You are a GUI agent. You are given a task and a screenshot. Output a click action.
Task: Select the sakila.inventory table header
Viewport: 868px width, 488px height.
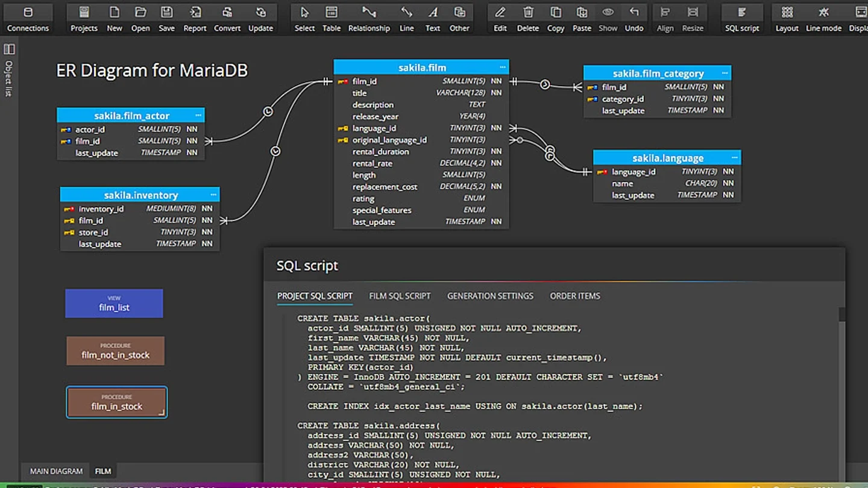pyautogui.click(x=140, y=195)
